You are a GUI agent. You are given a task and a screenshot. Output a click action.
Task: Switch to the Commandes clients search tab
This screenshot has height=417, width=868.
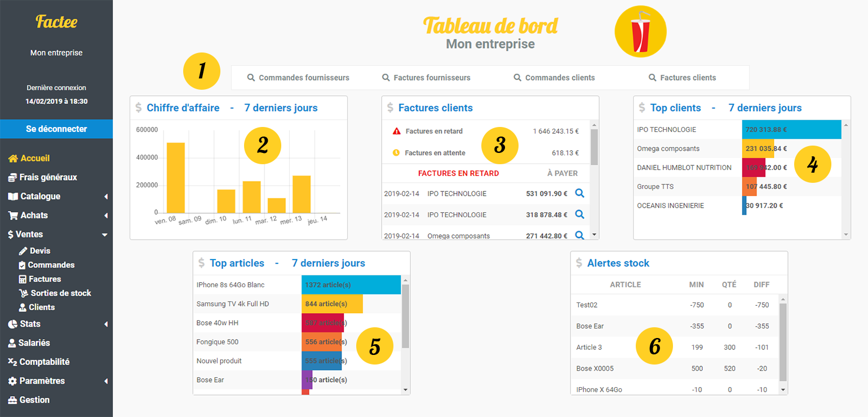click(553, 77)
